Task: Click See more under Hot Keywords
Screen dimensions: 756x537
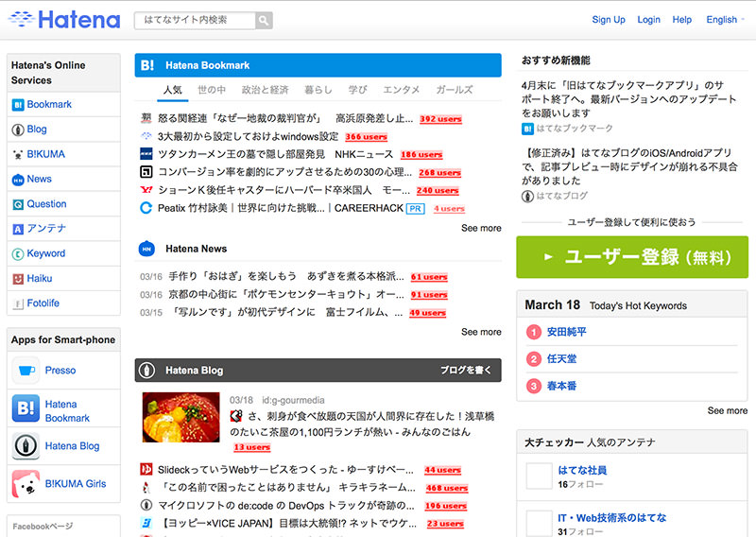Action: pos(727,410)
